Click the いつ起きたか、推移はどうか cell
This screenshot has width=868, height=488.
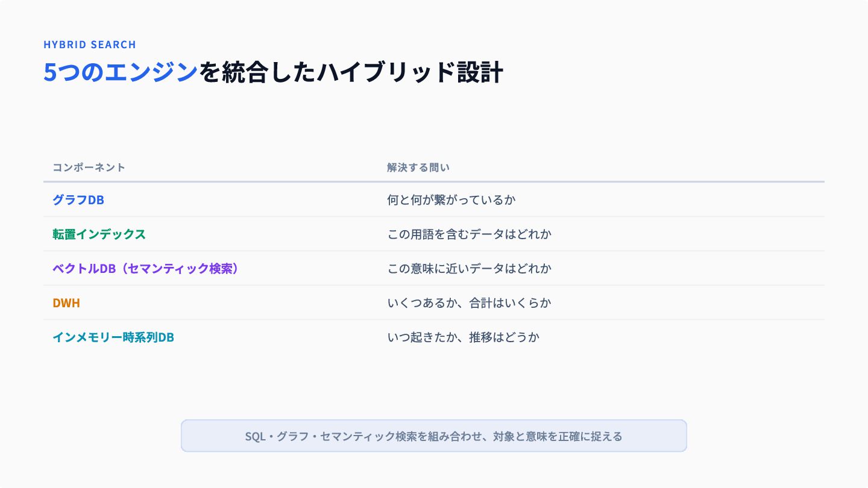(464, 337)
